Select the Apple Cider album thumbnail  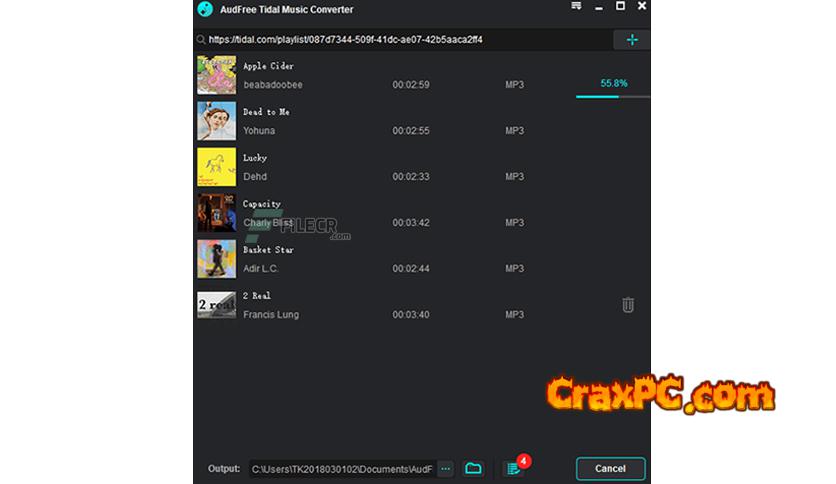pos(216,75)
